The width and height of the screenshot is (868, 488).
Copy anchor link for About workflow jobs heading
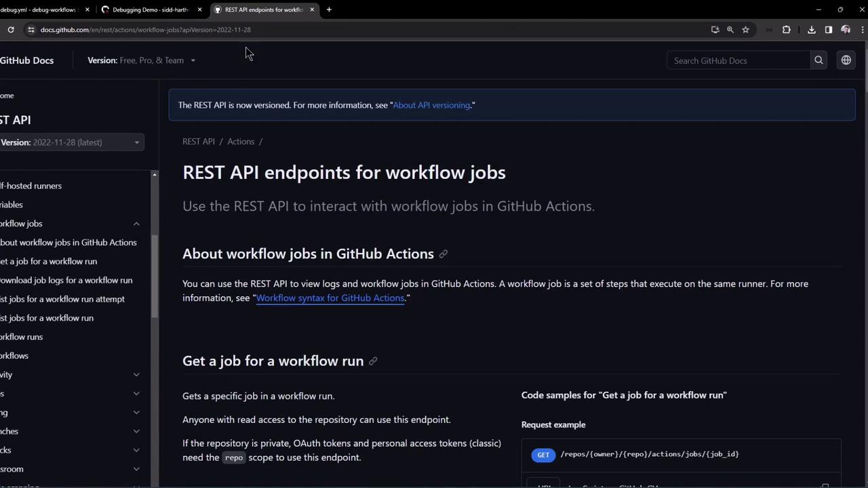pyautogui.click(x=443, y=254)
